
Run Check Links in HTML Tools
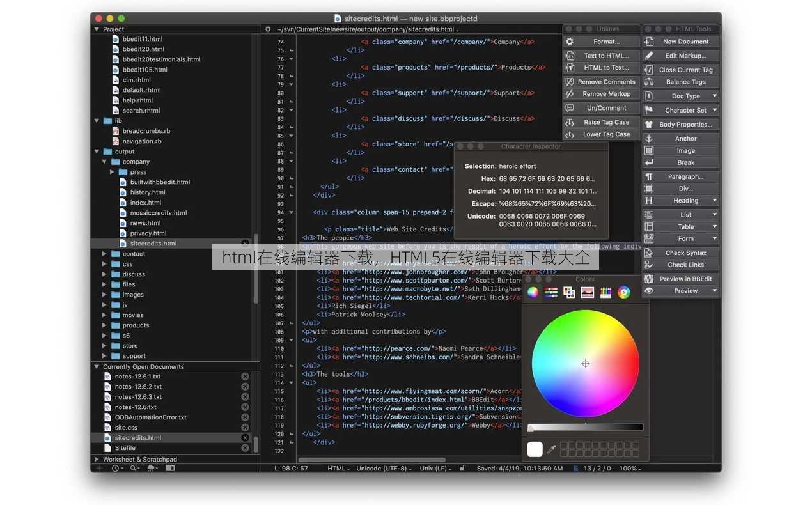pyautogui.click(x=681, y=265)
